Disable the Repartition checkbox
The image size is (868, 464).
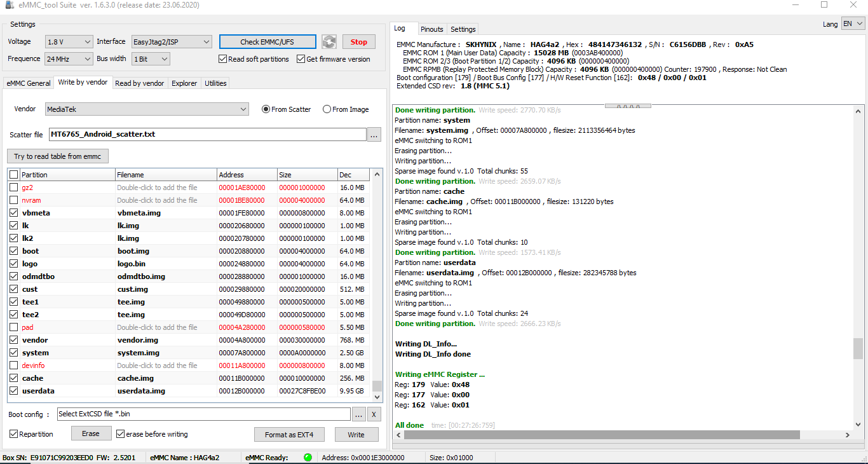pyautogui.click(x=14, y=434)
